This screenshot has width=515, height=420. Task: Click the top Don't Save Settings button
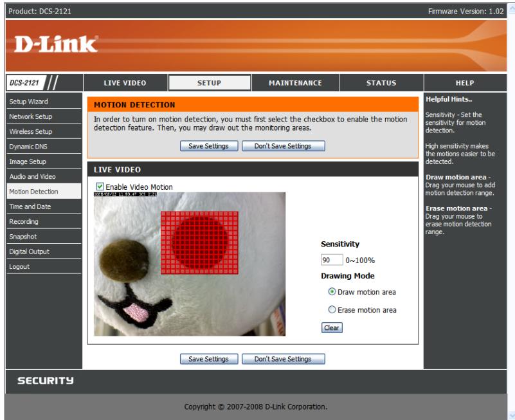283,146
